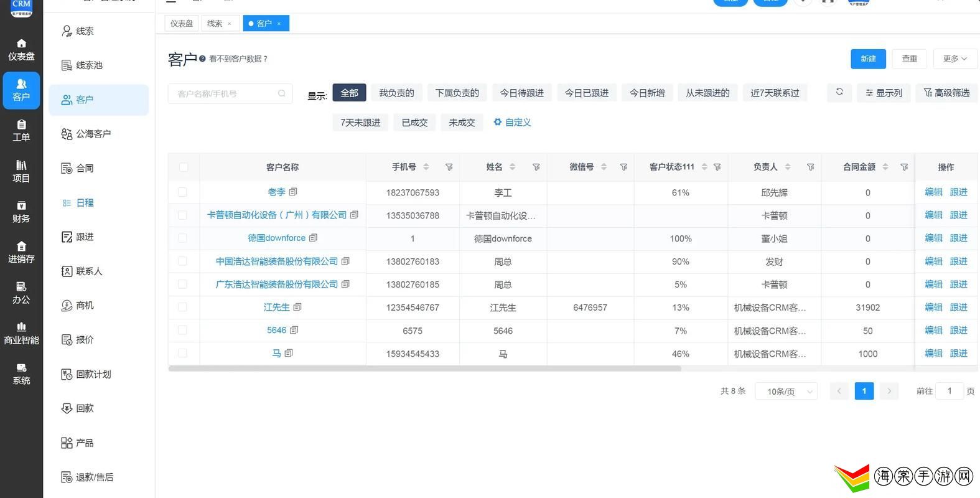The image size is (980, 498).
Task: Check the row checkbox for 马
Action: [182, 353]
